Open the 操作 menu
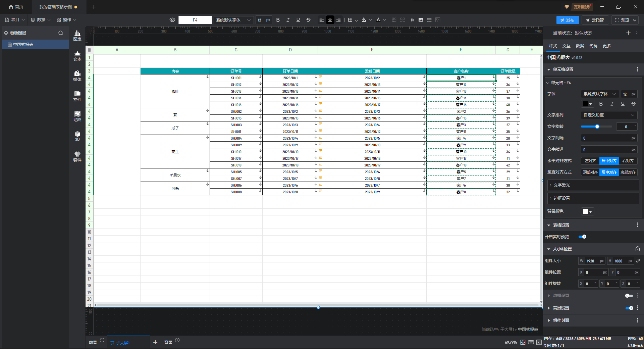Viewport: 644px width, 349px height. tap(66, 20)
